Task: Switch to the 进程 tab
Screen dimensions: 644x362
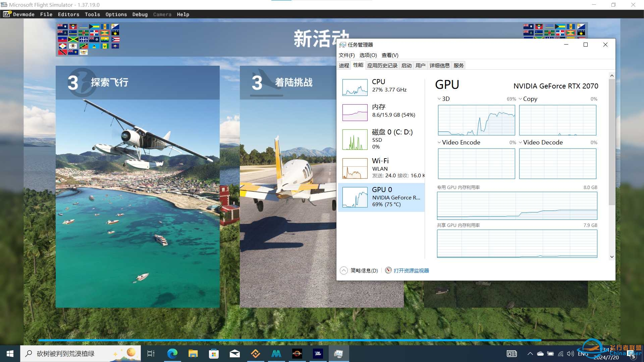Action: click(344, 65)
